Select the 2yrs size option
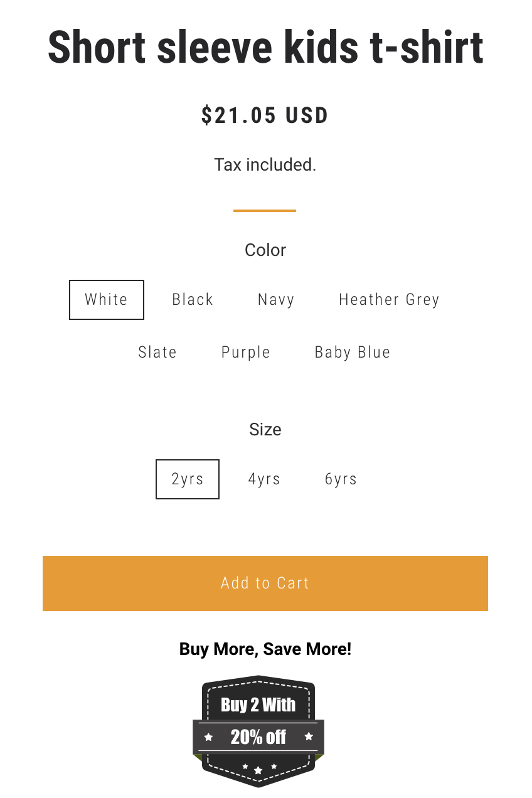 click(188, 479)
